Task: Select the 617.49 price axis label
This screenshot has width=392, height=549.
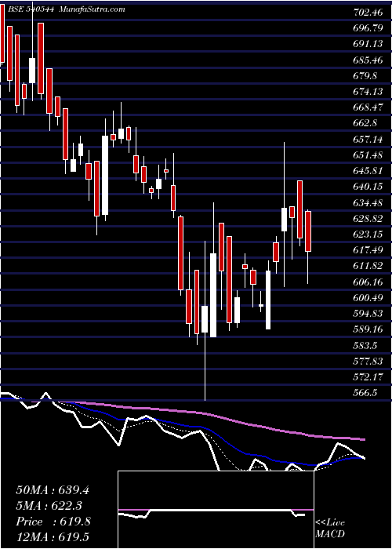Action: pyautogui.click(x=368, y=250)
